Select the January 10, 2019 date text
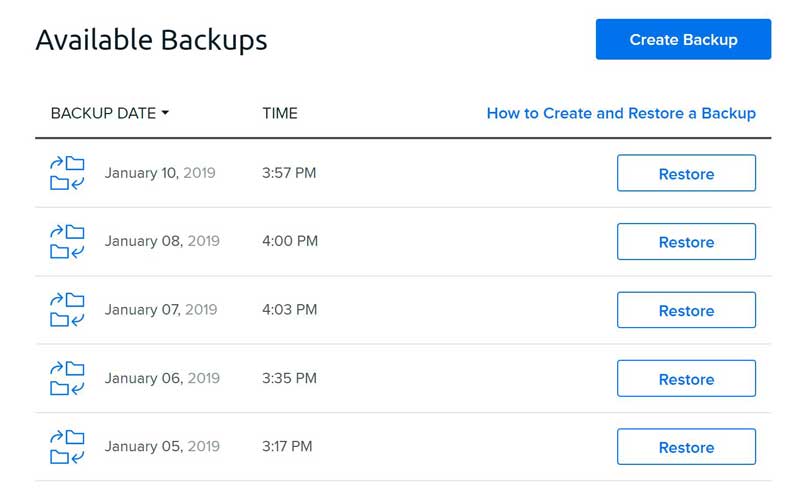 point(160,173)
